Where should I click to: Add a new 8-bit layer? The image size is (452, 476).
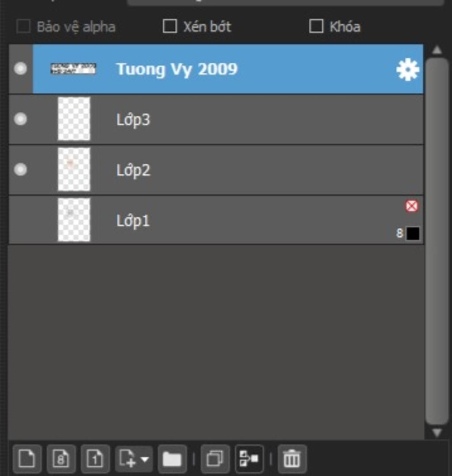tap(61, 459)
